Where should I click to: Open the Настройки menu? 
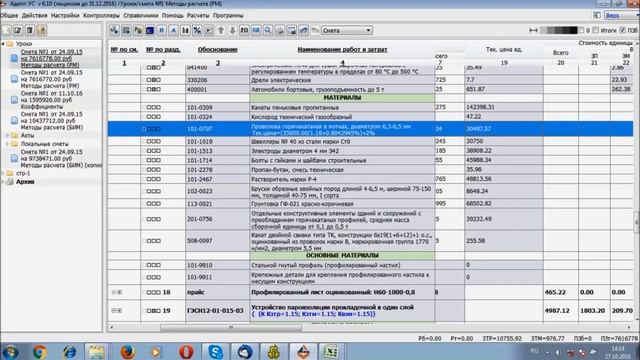(65, 16)
